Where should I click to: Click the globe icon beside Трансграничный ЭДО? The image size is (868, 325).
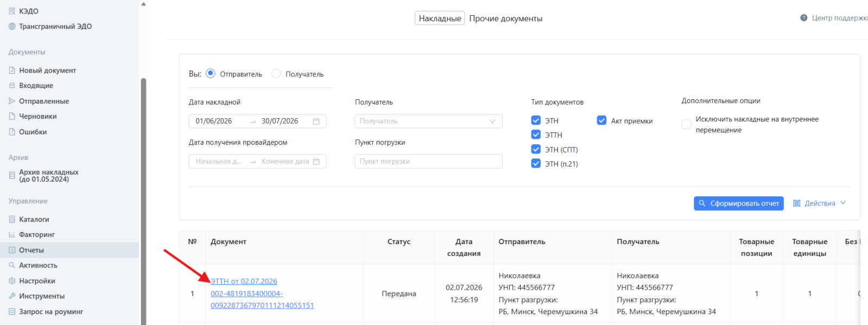(12, 26)
